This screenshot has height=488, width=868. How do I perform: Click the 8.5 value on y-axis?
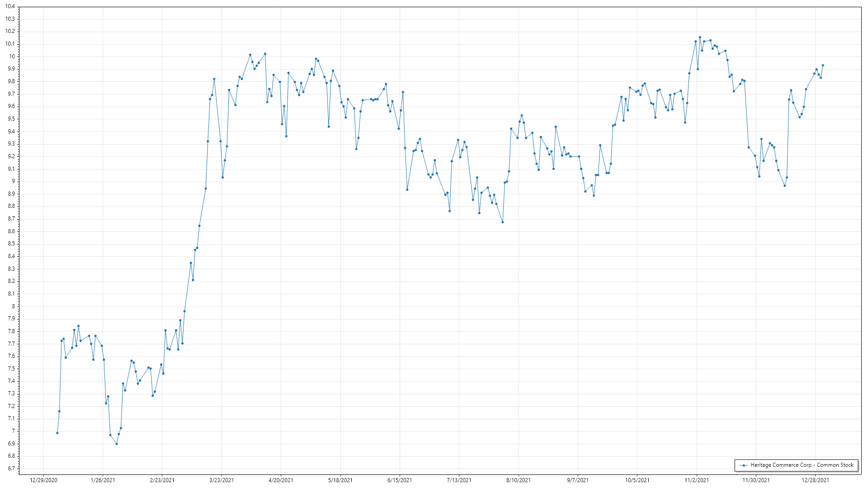tap(11, 244)
